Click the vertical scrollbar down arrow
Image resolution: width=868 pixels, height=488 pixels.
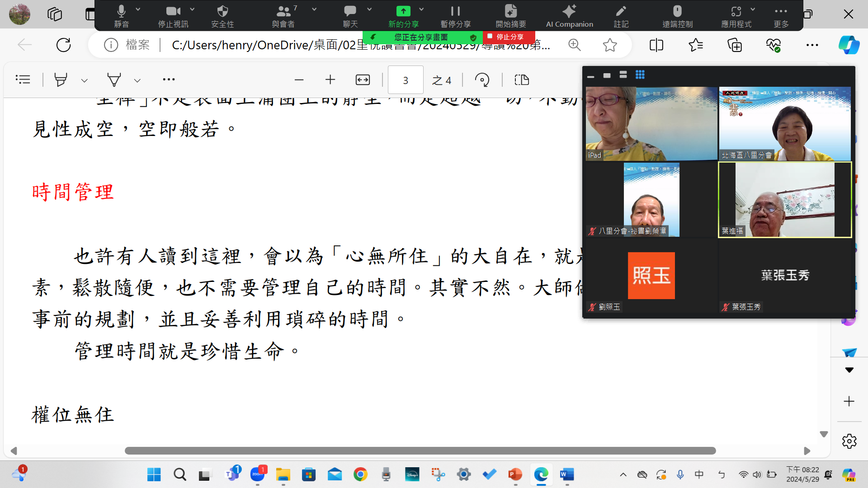click(x=824, y=434)
